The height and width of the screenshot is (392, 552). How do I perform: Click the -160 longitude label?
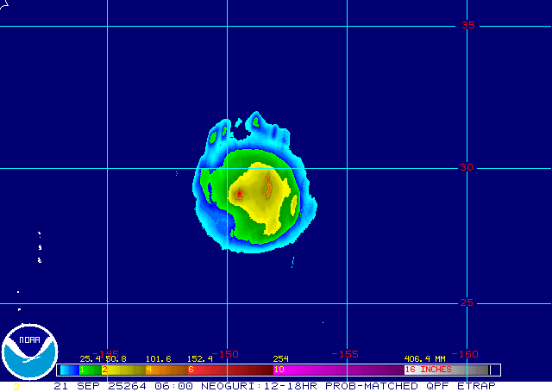click(x=465, y=354)
